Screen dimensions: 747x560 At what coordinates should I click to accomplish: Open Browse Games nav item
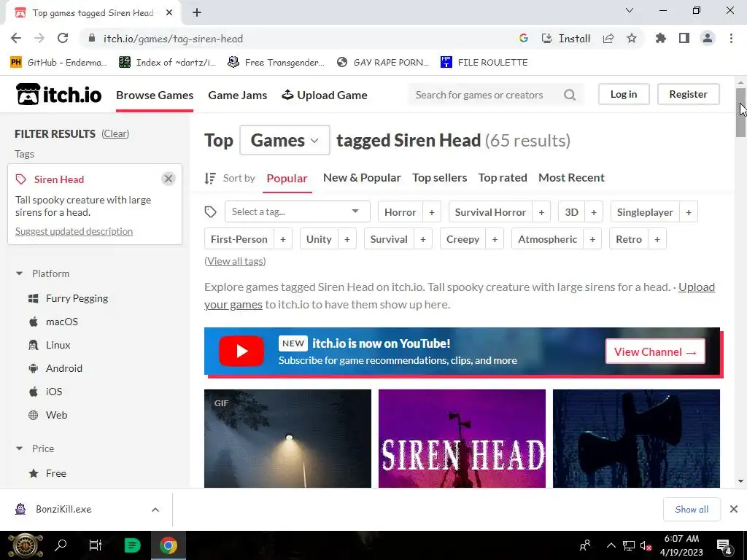click(x=155, y=96)
